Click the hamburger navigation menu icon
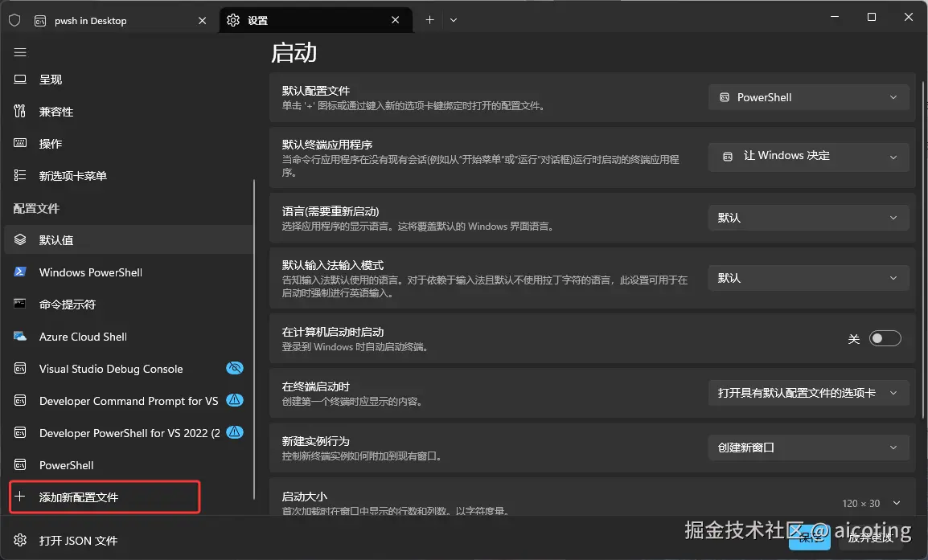The width and height of the screenshot is (928, 560). pyautogui.click(x=20, y=52)
